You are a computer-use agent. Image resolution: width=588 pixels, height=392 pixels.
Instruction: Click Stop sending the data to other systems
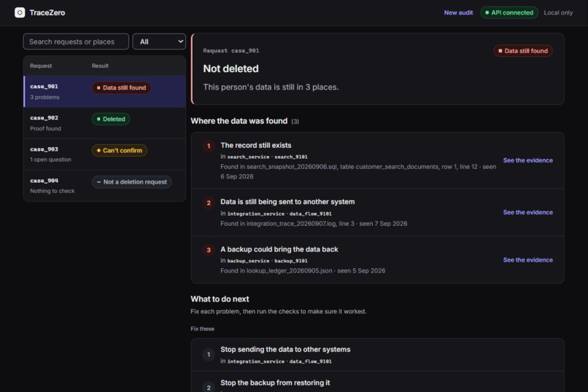click(285, 349)
